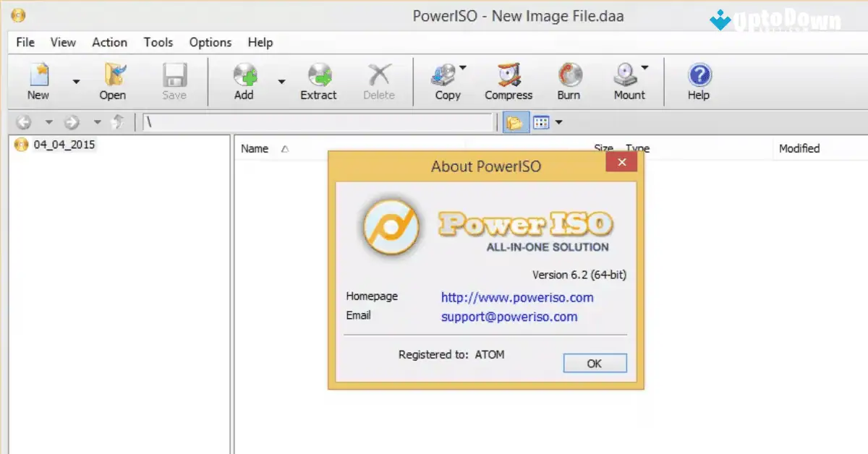Open the Add button dropdown menu

[x=281, y=82]
